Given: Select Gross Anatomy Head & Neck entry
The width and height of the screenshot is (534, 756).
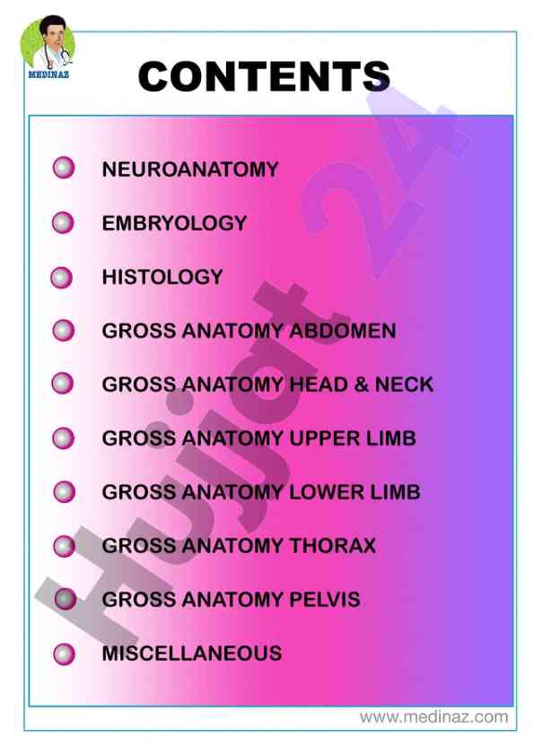Looking at the screenshot, I should (267, 385).
